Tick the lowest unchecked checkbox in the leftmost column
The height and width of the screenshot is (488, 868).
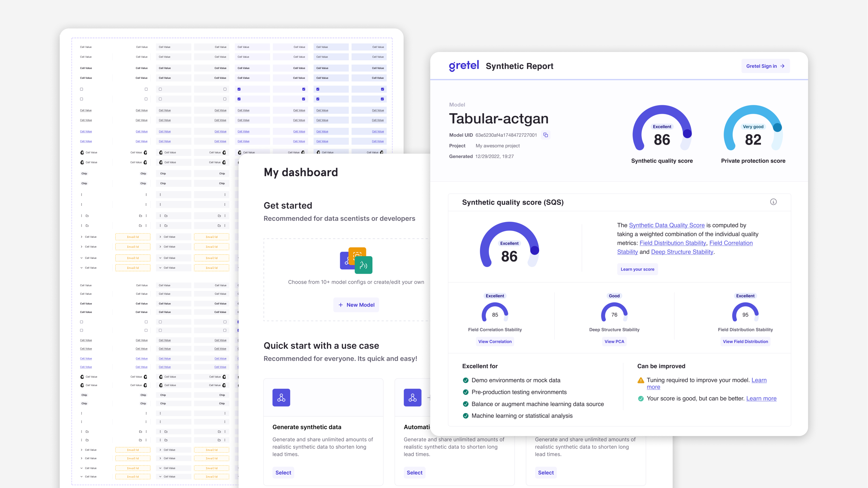82,330
